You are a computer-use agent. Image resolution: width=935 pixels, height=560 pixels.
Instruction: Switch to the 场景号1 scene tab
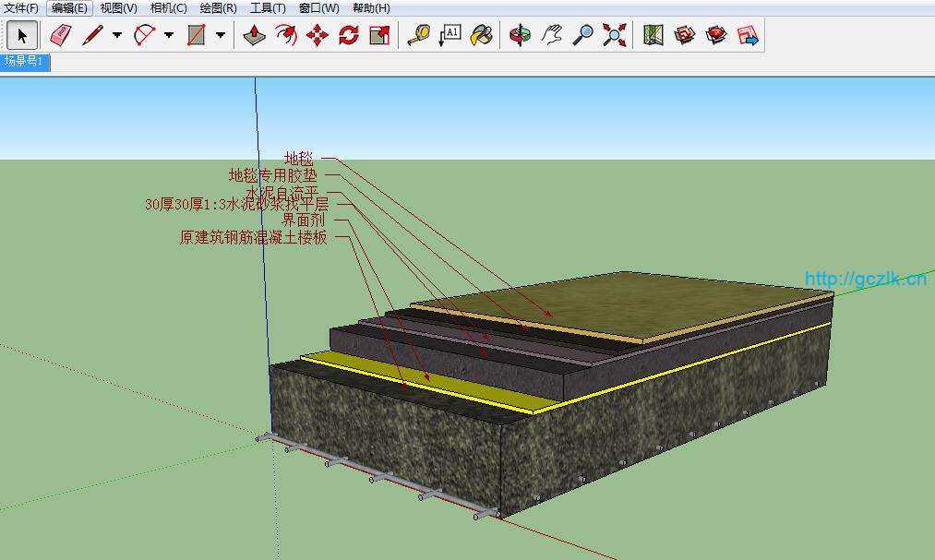pos(25,62)
